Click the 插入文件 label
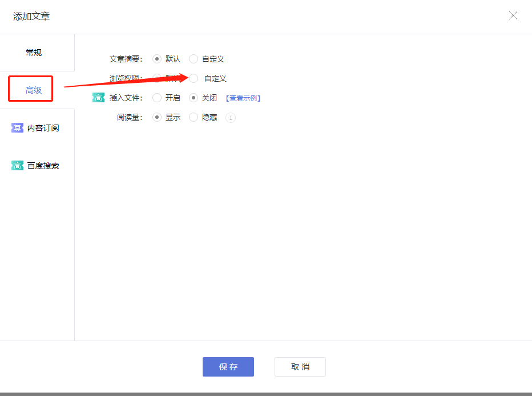532x396 pixels. pyautogui.click(x=126, y=98)
